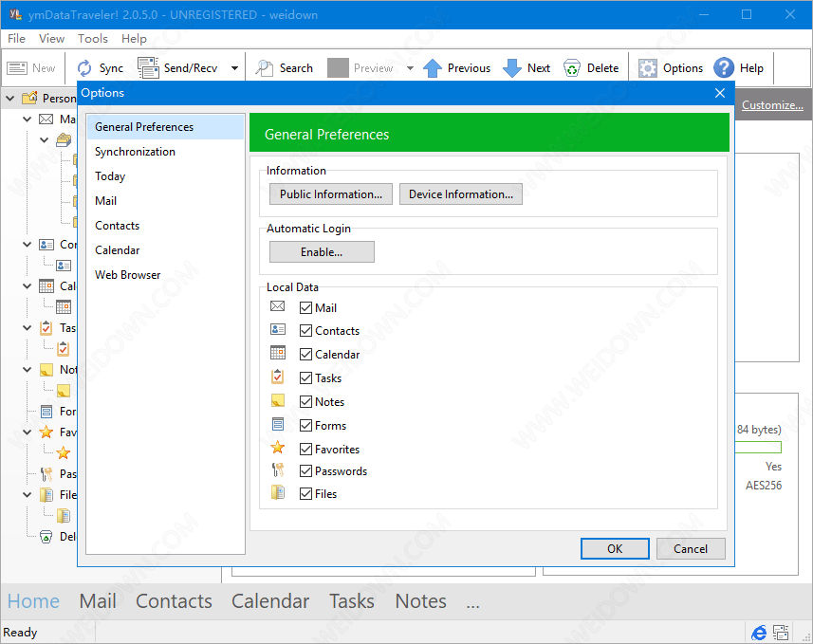
Task: Uncheck the Passwords local data checkbox
Action: coord(305,470)
